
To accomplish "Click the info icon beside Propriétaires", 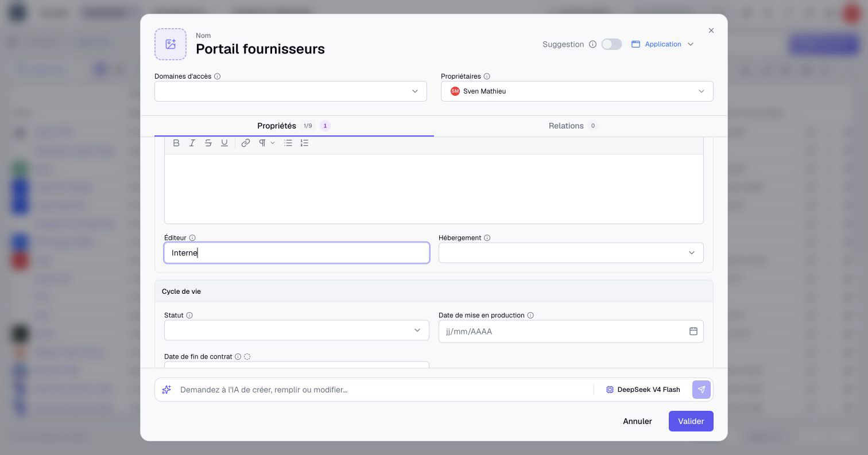I will tap(487, 76).
